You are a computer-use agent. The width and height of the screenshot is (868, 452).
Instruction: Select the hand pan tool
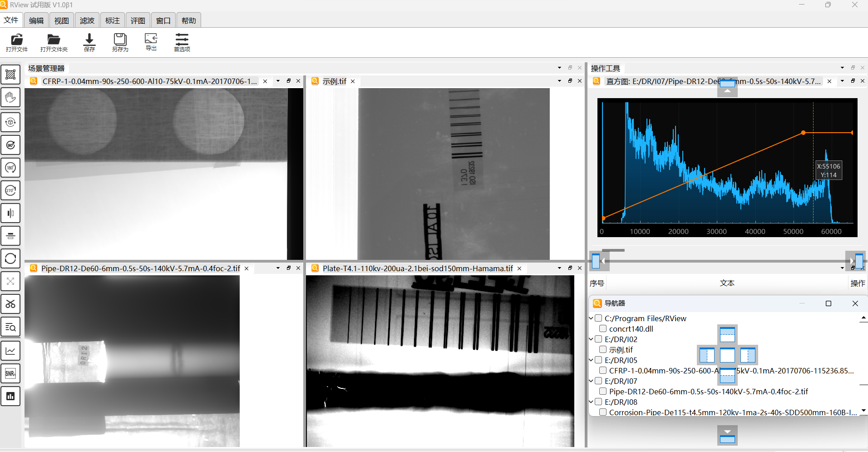click(x=10, y=98)
